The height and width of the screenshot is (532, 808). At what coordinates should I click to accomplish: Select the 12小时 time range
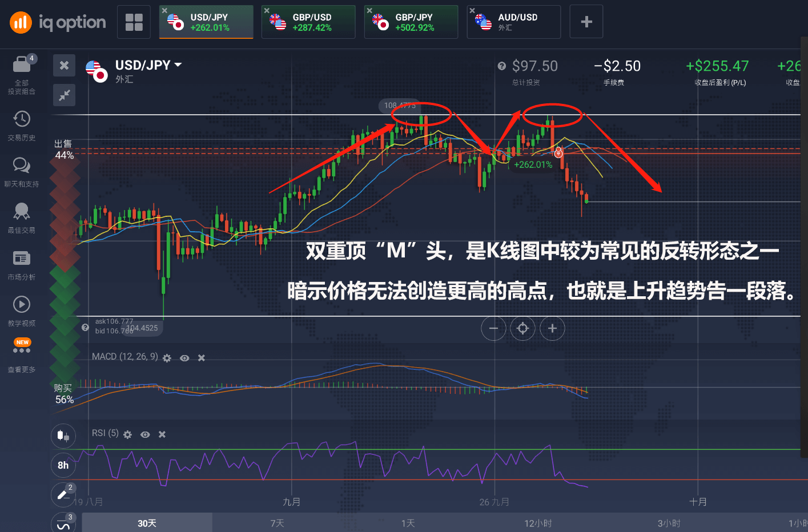point(538,523)
